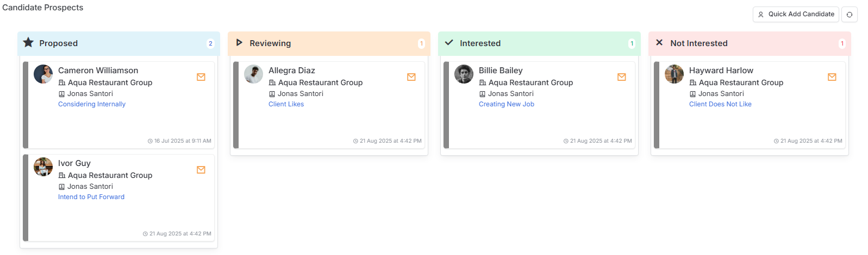Click the mail icon on Billie Bailey's card
This screenshot has height=255, width=868.
click(x=622, y=77)
